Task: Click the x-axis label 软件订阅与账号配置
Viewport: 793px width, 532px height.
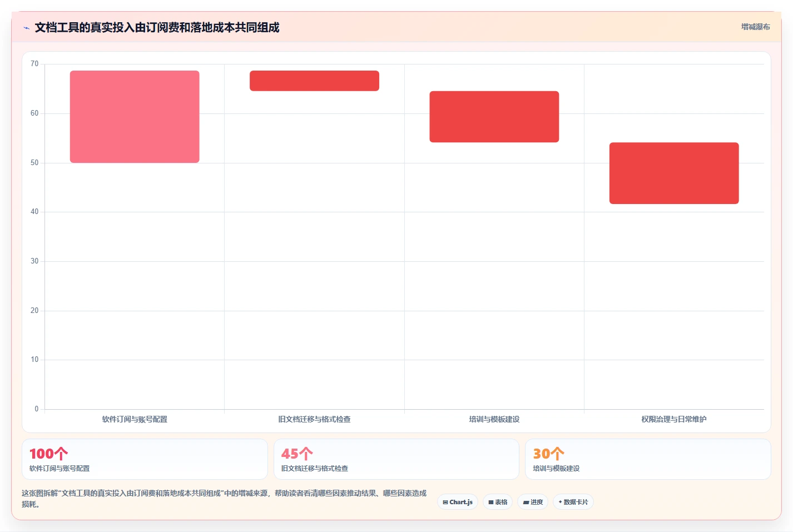Action: (x=135, y=419)
